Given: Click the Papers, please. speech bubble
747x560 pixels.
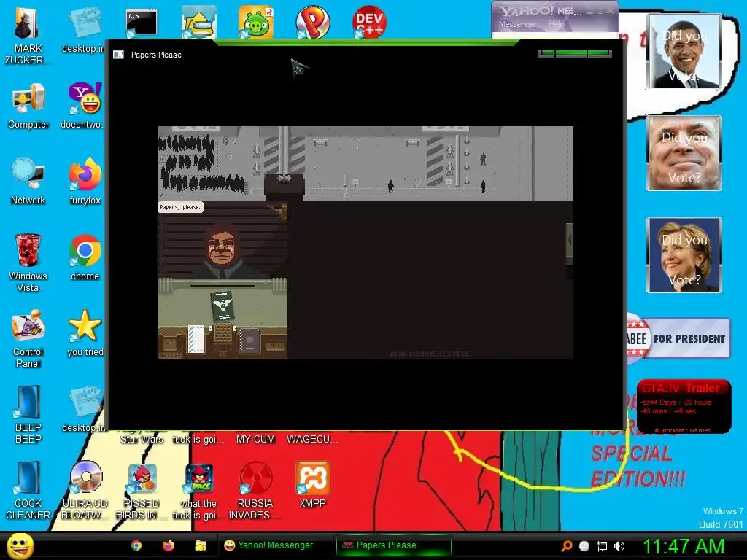Looking at the screenshot, I should click(180, 207).
